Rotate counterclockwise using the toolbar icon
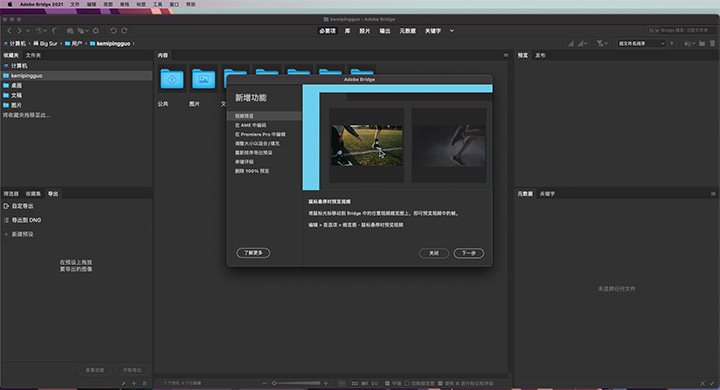 coord(113,31)
